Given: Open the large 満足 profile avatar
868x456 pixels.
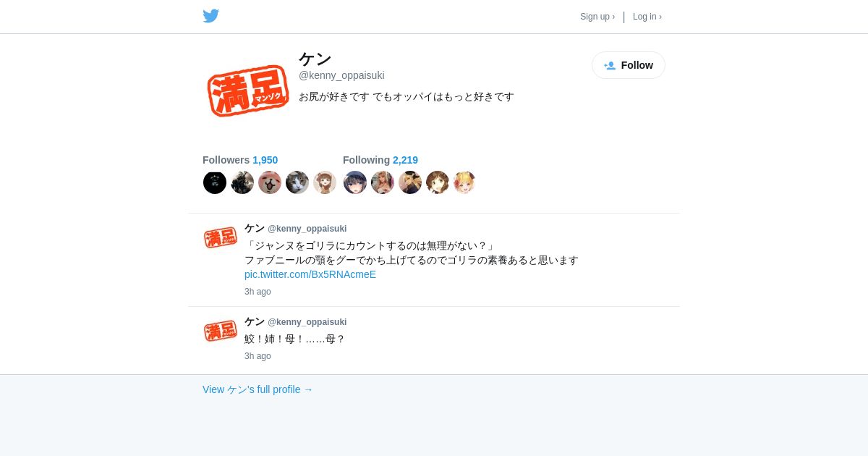Looking at the screenshot, I should pyautogui.click(x=248, y=90).
